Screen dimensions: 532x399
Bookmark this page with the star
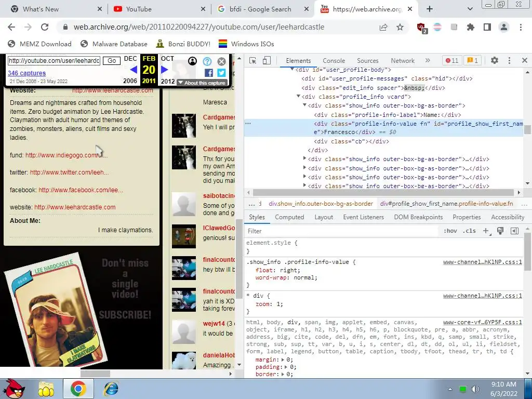point(400,27)
